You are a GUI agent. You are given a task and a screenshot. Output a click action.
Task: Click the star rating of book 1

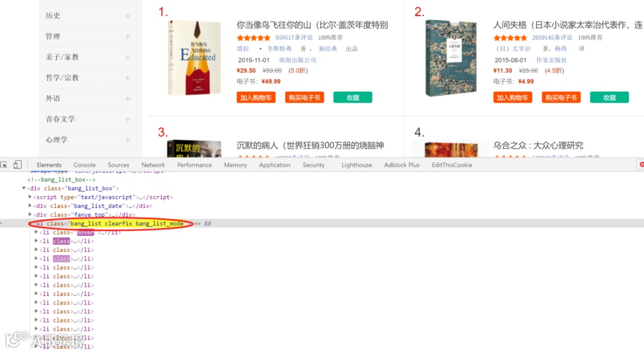253,38
